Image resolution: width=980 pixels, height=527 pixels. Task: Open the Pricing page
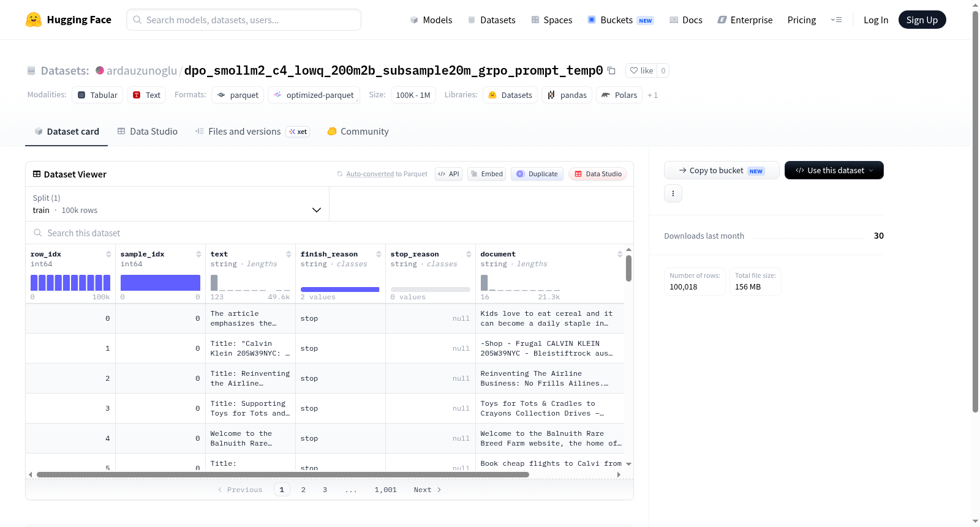[802, 20]
